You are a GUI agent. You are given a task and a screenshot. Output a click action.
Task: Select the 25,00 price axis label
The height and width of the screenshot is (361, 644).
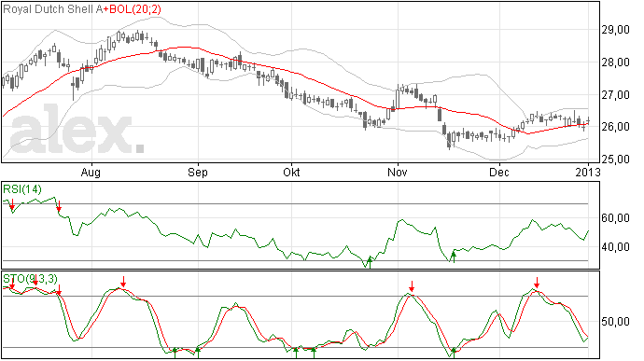[615, 159]
